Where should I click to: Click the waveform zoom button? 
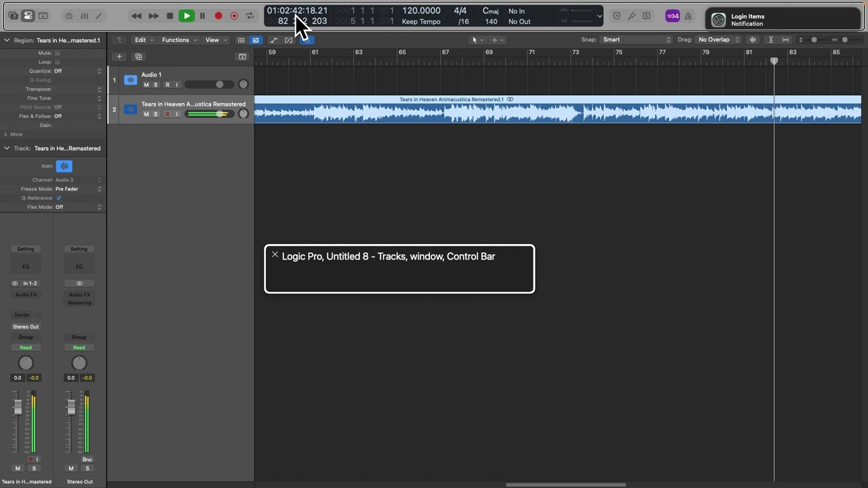753,40
